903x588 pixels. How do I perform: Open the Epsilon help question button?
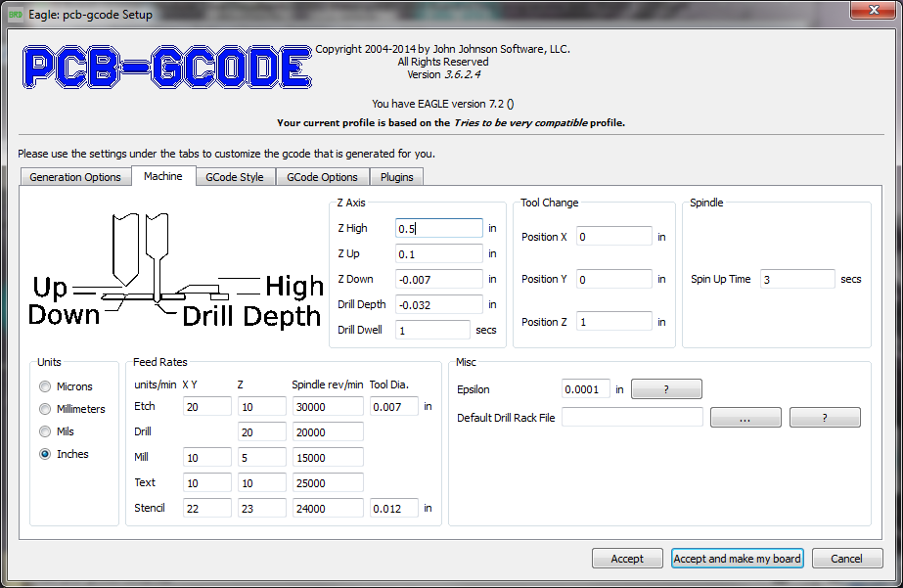(x=666, y=388)
